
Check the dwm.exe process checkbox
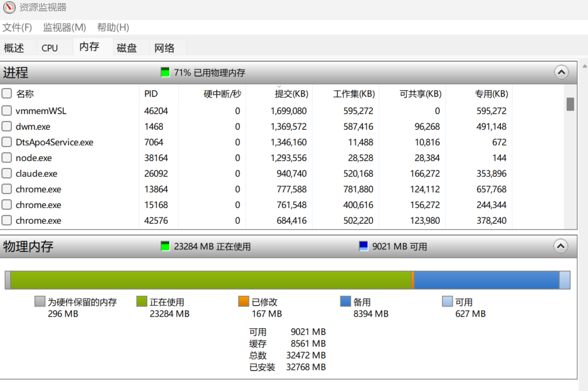[x=7, y=127]
